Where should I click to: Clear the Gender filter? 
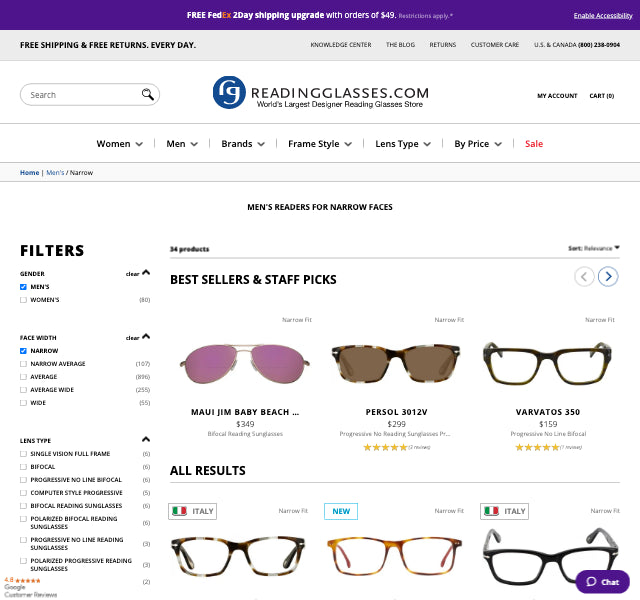(x=132, y=274)
